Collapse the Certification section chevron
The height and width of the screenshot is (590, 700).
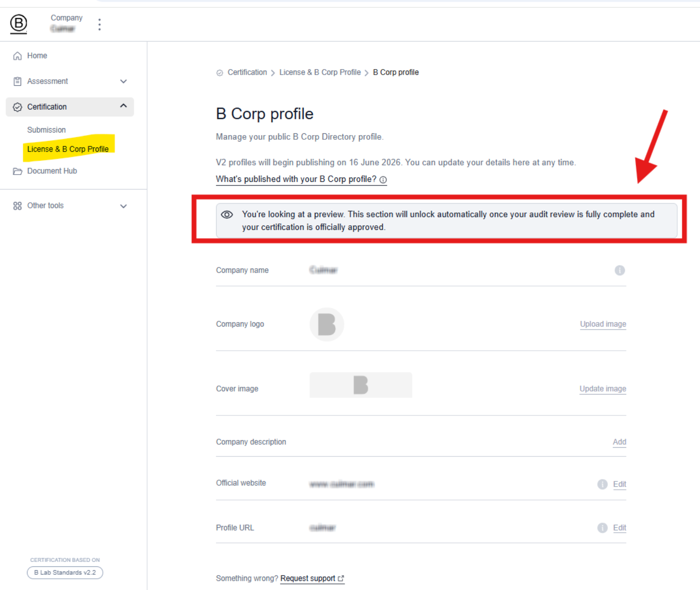pos(124,106)
